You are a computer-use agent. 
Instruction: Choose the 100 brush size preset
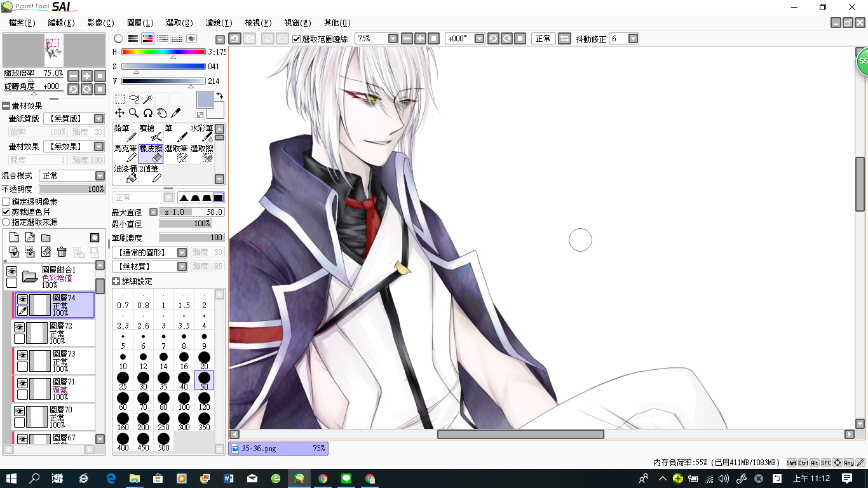tap(184, 402)
